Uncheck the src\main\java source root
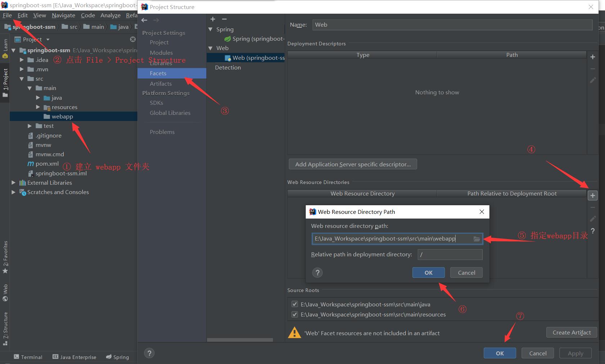 (295, 304)
